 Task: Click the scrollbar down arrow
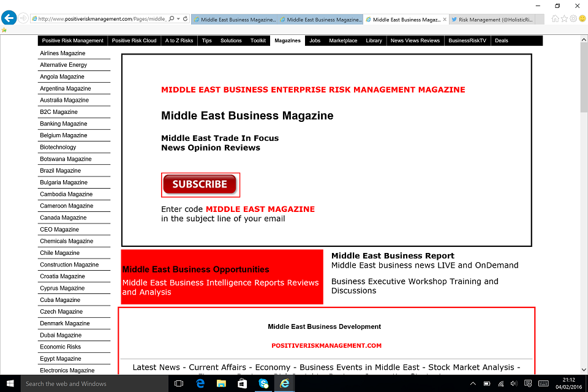(x=583, y=370)
